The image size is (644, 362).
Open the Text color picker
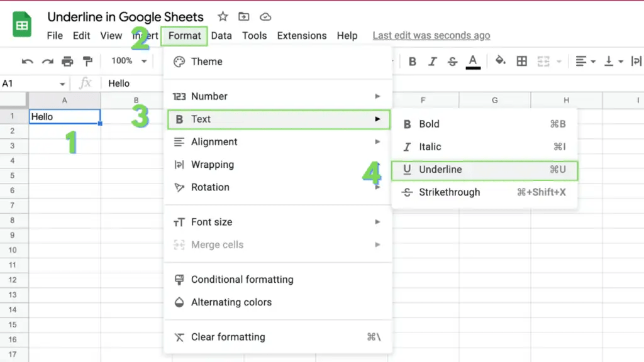(473, 61)
